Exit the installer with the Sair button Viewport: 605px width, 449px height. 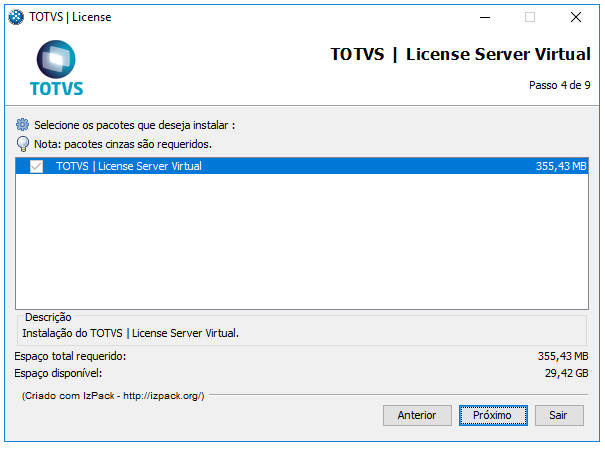559,415
